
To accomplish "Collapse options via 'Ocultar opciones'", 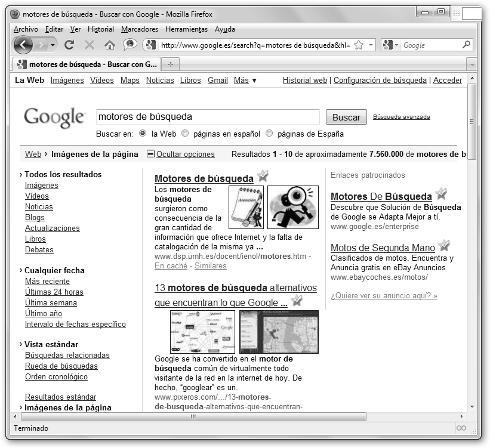I will (x=184, y=155).
